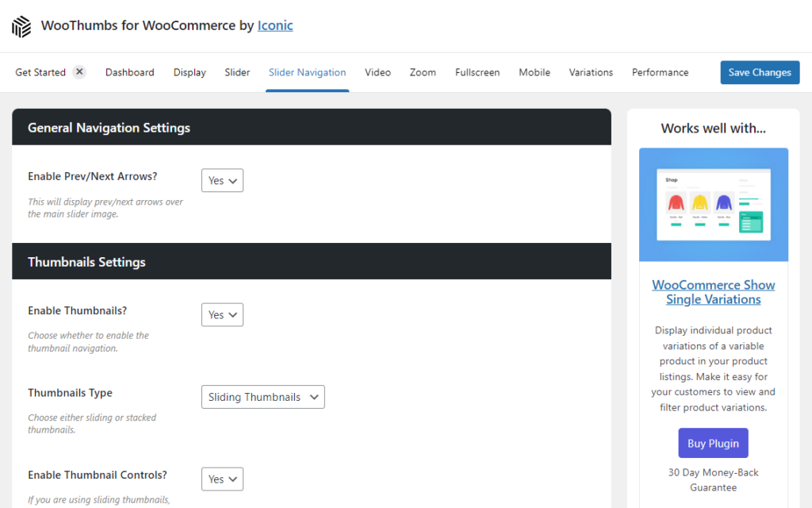Go to the Slider tab
This screenshot has height=508, width=812.
tap(237, 72)
